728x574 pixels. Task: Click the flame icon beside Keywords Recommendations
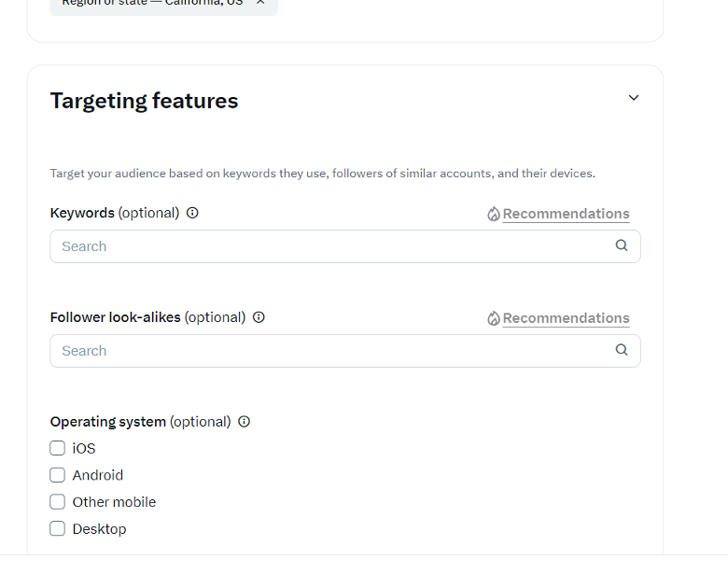tap(494, 214)
